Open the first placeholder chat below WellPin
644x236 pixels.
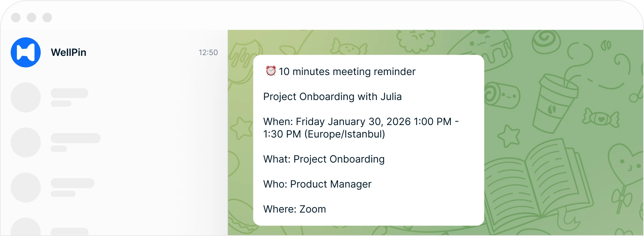point(114,97)
